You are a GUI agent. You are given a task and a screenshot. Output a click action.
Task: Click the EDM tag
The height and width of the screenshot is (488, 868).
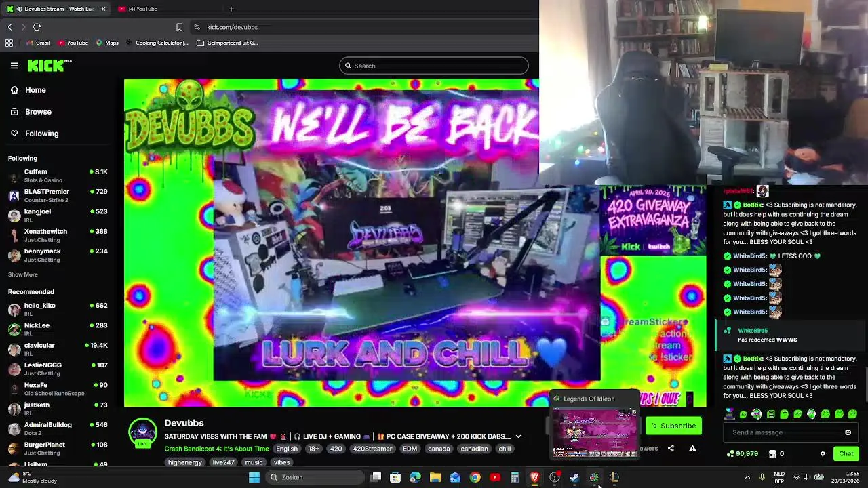410,449
